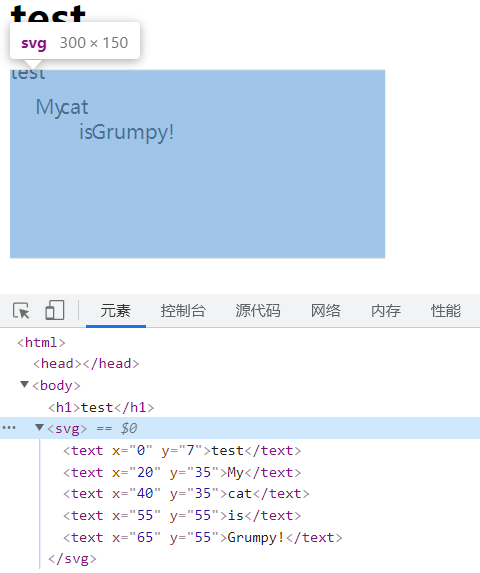The width and height of the screenshot is (480, 573).
Task: Click the x="65" attribute value
Action: [145, 537]
